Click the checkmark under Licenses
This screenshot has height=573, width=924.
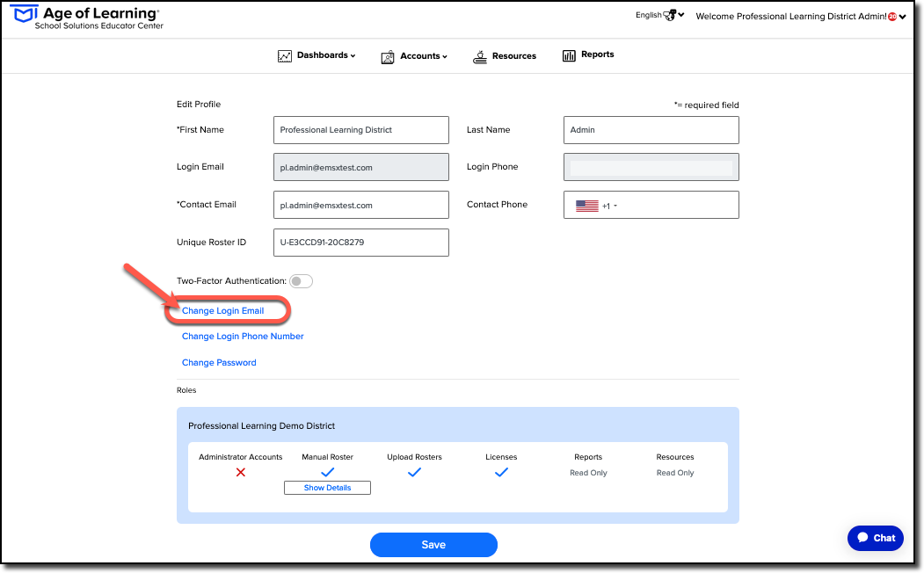(501, 472)
